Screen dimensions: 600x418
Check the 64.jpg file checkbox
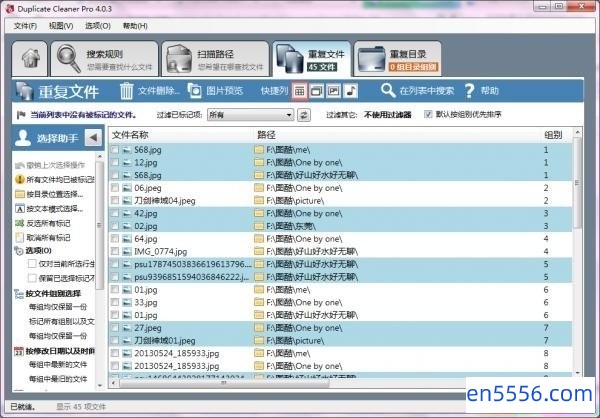[115, 239]
